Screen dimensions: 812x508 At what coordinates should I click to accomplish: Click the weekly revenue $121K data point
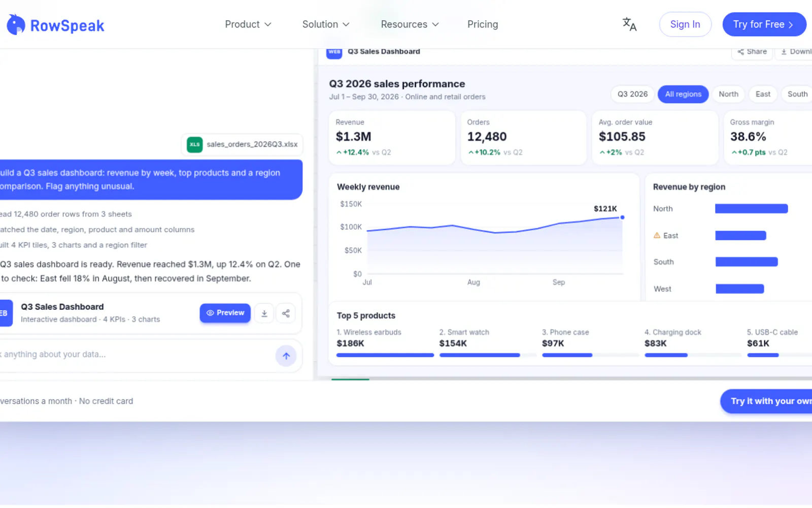622,217
